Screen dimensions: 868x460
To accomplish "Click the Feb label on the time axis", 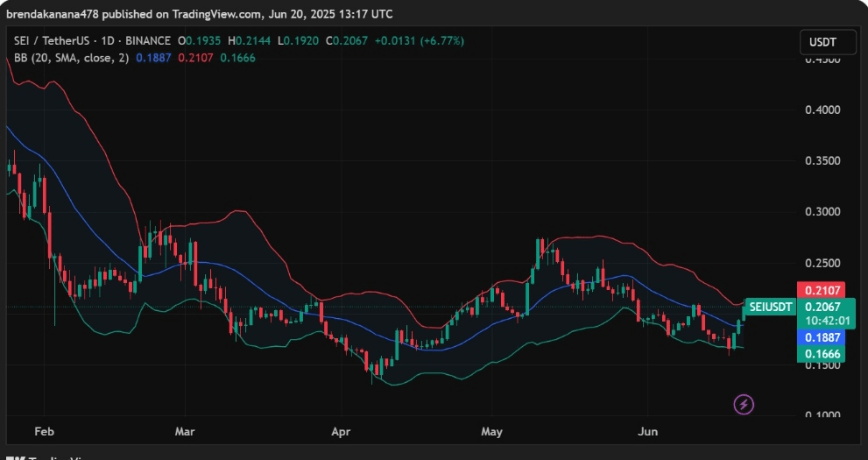I will coord(43,432).
